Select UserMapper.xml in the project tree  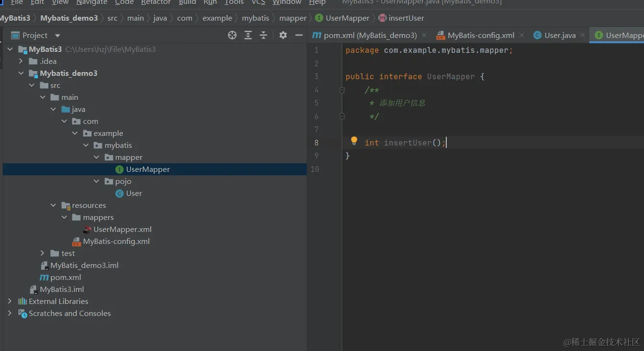pos(122,229)
